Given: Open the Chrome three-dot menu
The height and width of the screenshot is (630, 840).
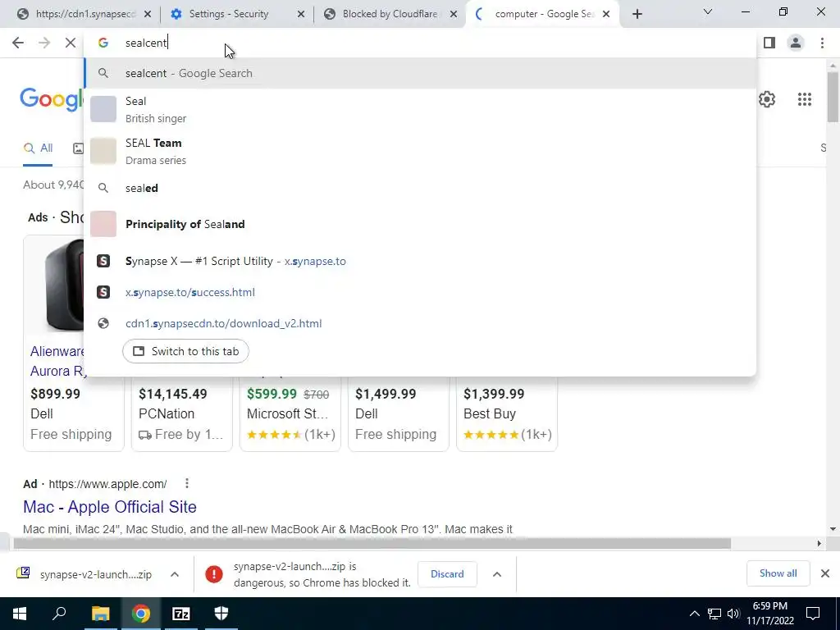Looking at the screenshot, I should pos(822,43).
